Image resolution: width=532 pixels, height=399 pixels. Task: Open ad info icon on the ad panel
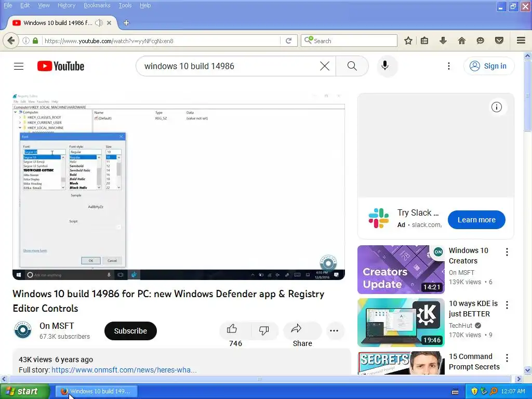[x=496, y=107]
